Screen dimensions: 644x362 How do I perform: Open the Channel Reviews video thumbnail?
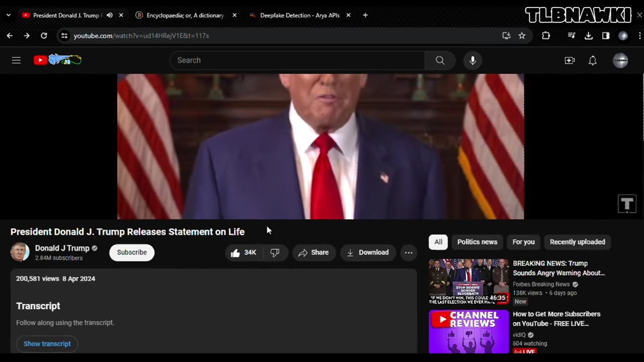(468, 332)
